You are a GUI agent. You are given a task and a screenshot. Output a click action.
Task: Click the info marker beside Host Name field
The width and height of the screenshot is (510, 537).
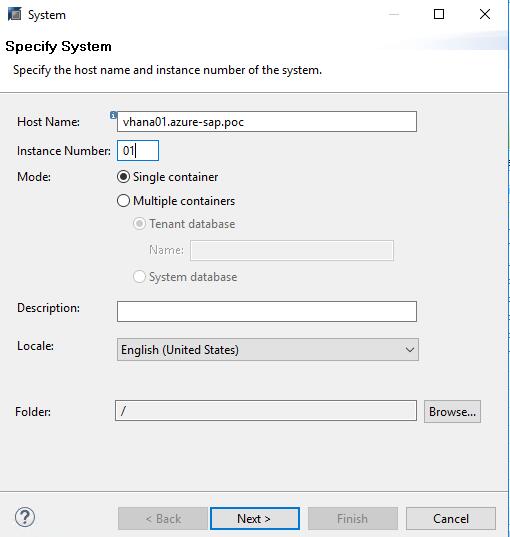(113, 115)
